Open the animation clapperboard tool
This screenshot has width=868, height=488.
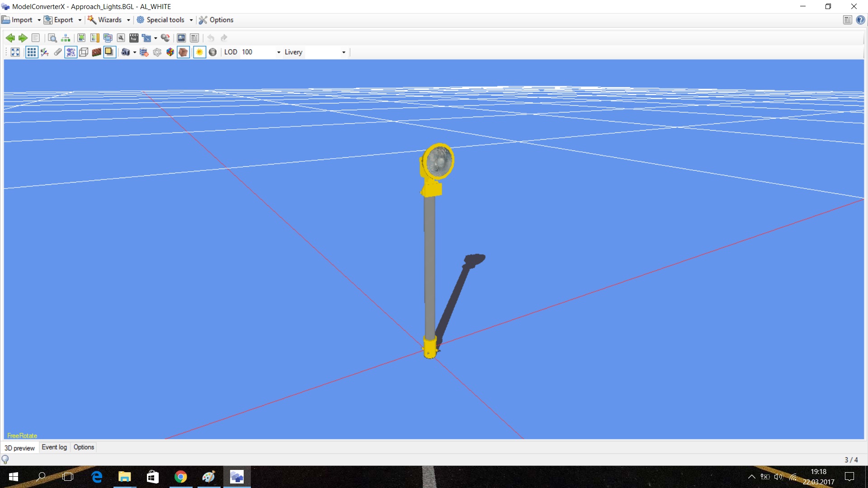pos(134,38)
